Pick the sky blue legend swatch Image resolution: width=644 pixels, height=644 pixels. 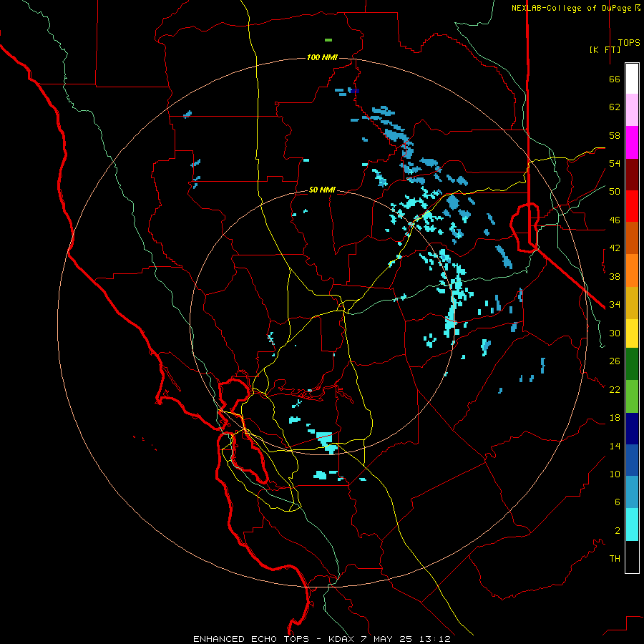click(x=632, y=492)
